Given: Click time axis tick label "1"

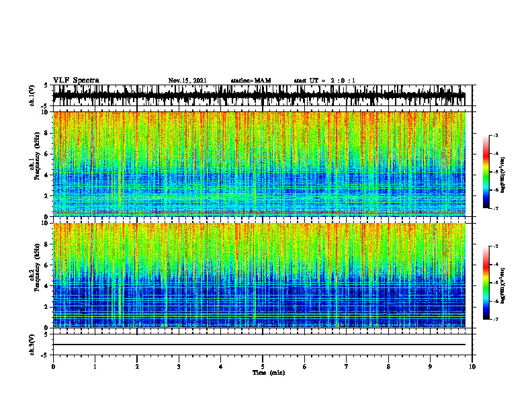Looking at the screenshot, I should [x=95, y=367].
